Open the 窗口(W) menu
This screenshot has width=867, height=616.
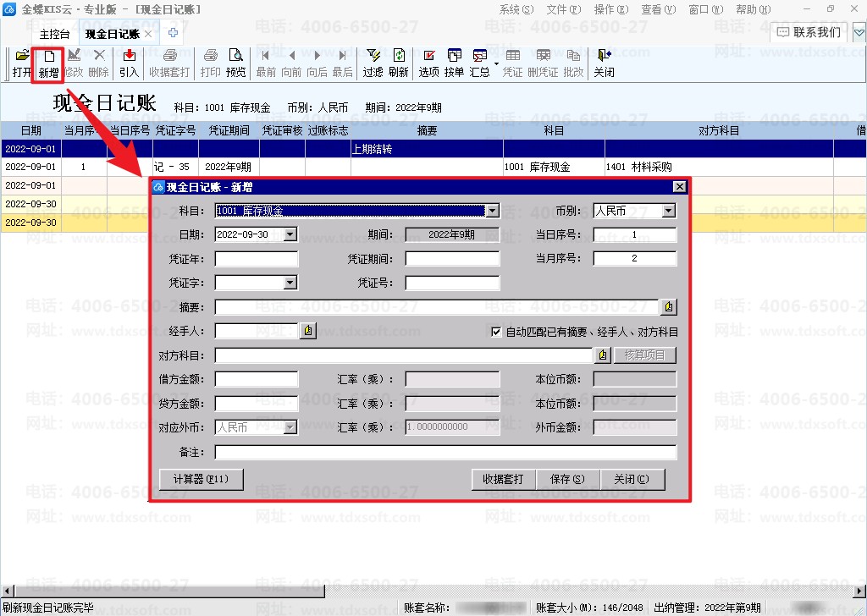(x=706, y=9)
